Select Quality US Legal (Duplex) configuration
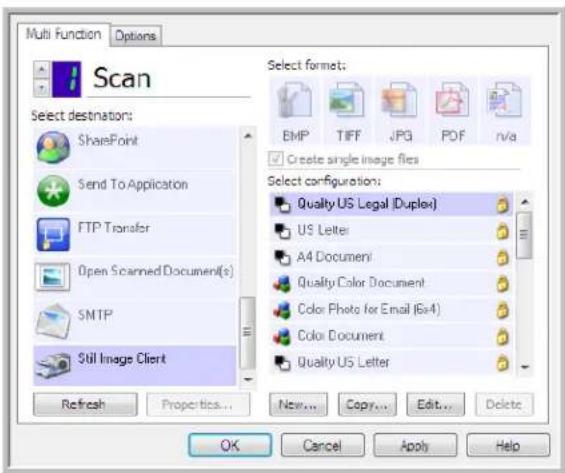The image size is (565, 473). coord(391,205)
